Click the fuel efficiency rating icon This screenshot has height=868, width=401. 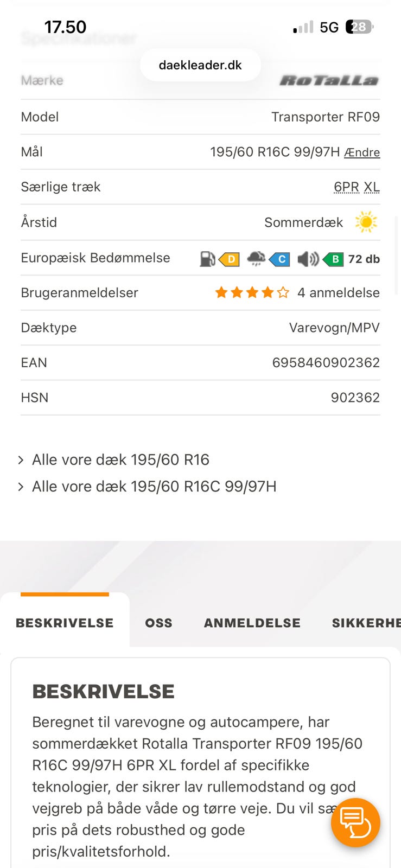(208, 259)
